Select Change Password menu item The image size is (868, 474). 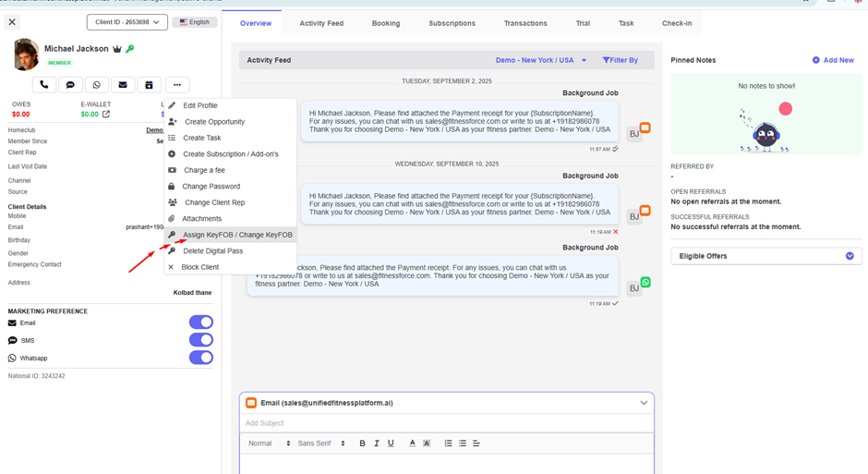tap(230, 186)
